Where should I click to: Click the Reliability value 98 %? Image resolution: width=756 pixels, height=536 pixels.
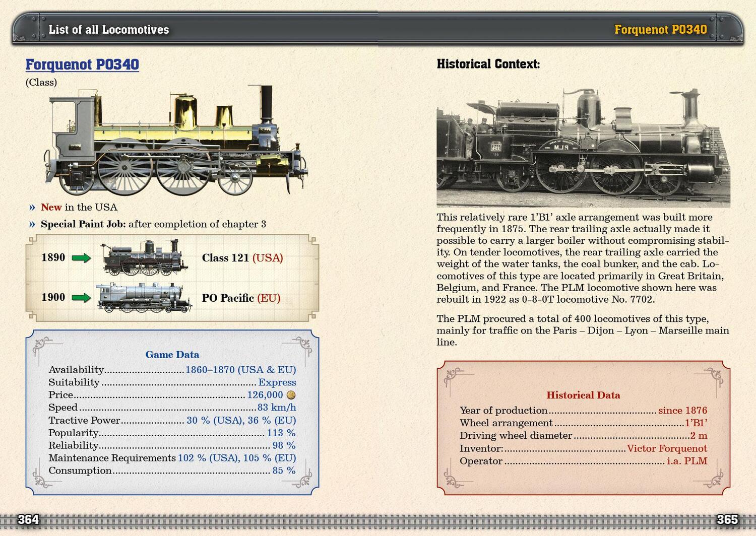pos(284,445)
